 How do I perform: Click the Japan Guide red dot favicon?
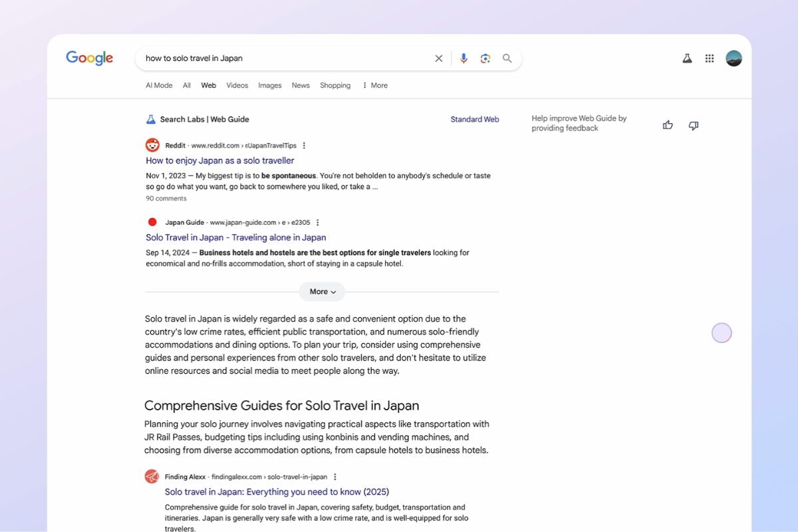pos(152,222)
